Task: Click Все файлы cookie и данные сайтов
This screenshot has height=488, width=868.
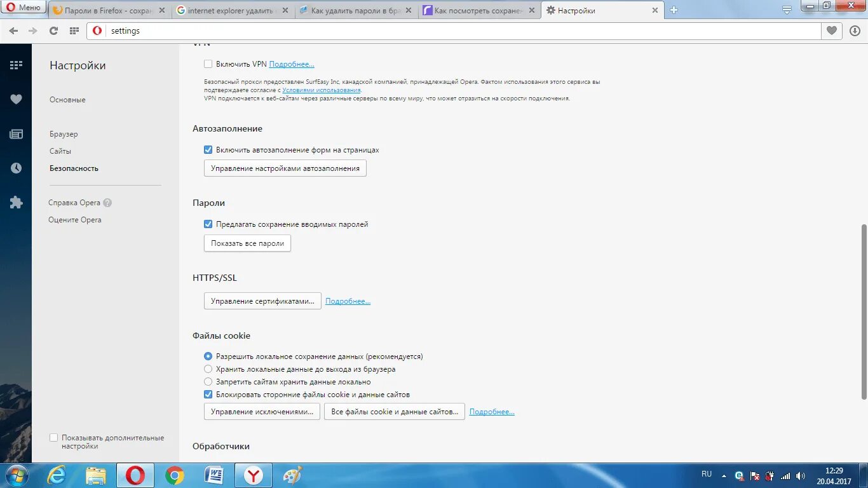Action: click(395, 412)
